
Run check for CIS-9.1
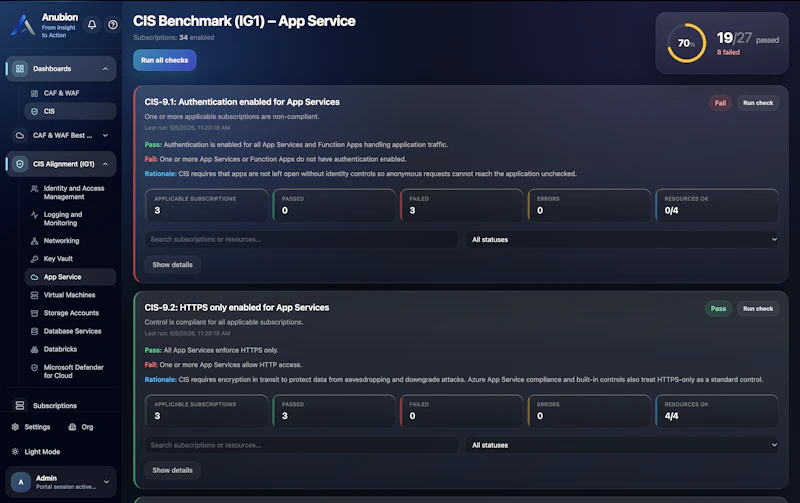(x=758, y=103)
